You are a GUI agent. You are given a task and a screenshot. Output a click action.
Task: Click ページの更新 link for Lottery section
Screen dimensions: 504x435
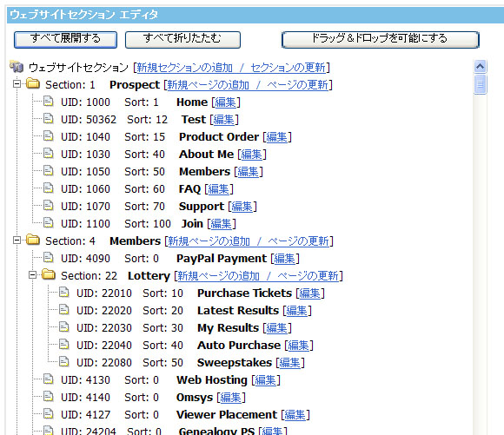tap(308, 275)
